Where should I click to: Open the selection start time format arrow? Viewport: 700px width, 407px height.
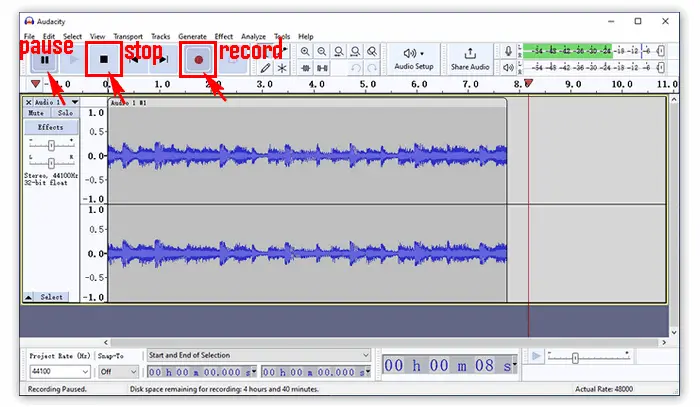tap(254, 371)
